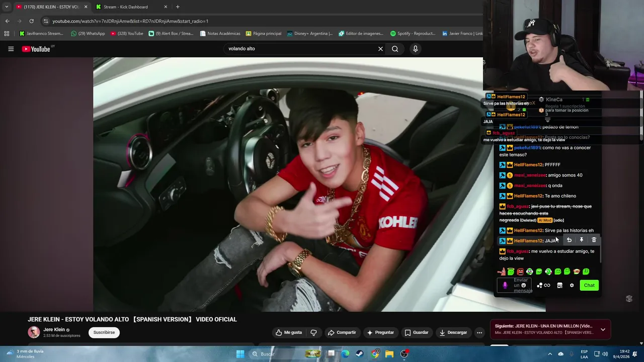Open Jere Klein channel avatar

(x=34, y=332)
